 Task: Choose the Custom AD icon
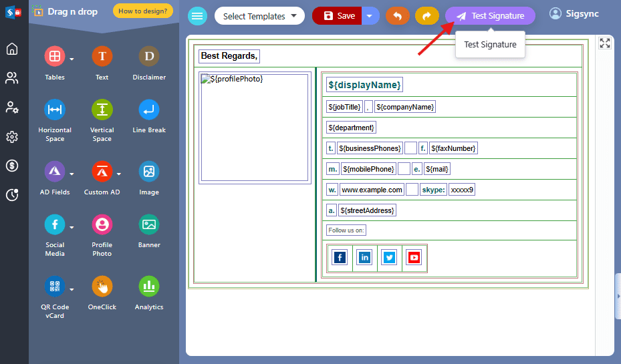[x=102, y=172]
